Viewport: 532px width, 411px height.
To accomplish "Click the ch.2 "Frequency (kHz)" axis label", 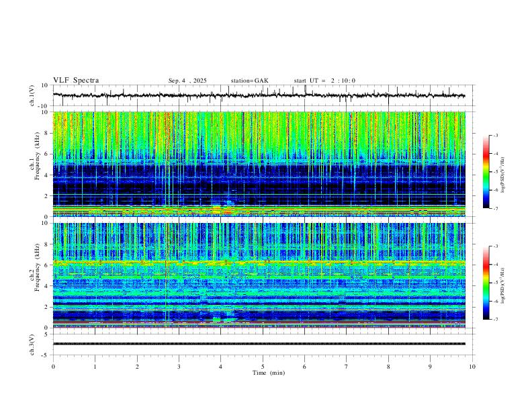I will coord(37,267).
